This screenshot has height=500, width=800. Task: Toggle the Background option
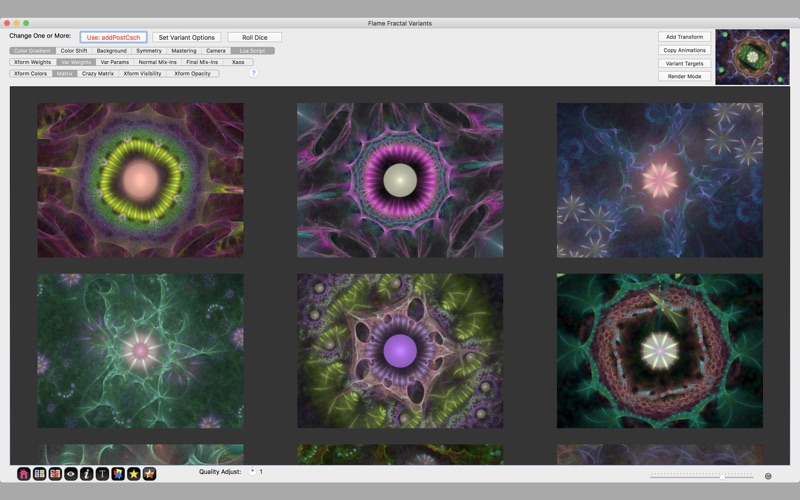(111, 51)
